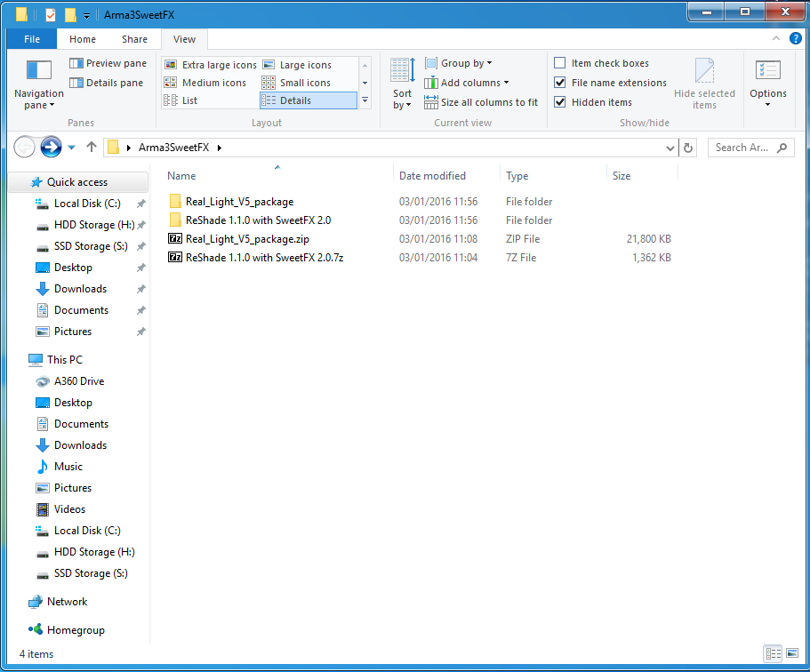Open the File tab
This screenshot has height=672, width=810.
[31, 39]
